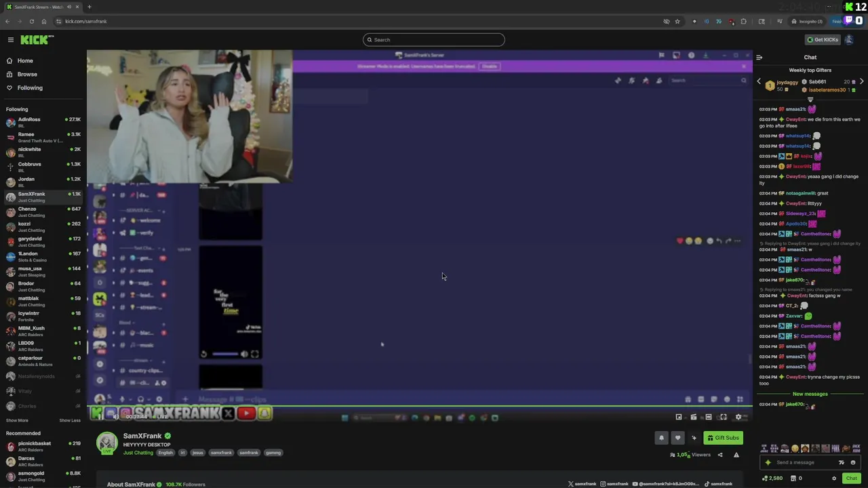Open the chat shop icon
The height and width of the screenshot is (488, 868).
[x=796, y=479]
